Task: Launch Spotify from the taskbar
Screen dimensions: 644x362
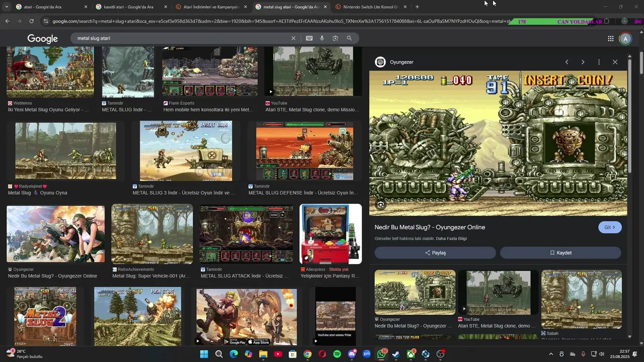Action: click(x=337, y=354)
